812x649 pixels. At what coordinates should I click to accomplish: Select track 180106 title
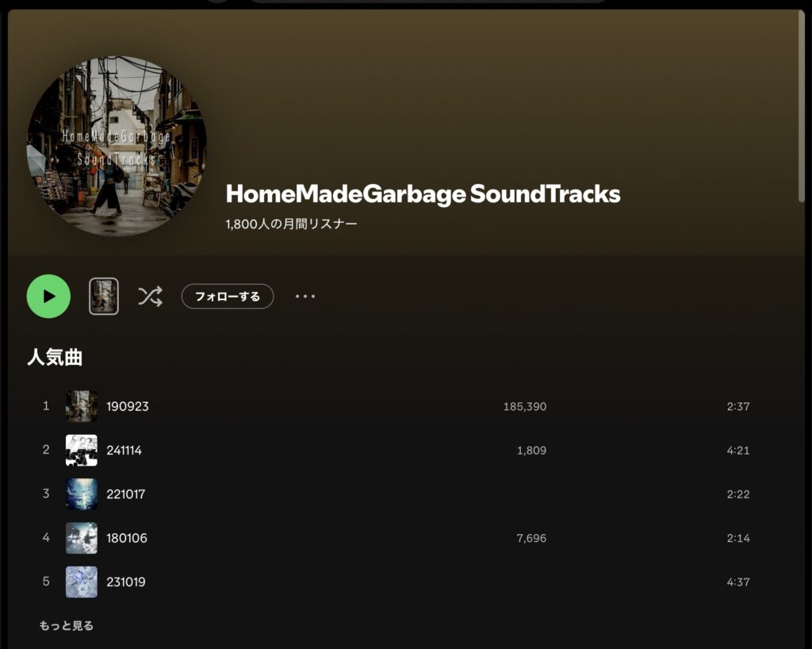126,538
